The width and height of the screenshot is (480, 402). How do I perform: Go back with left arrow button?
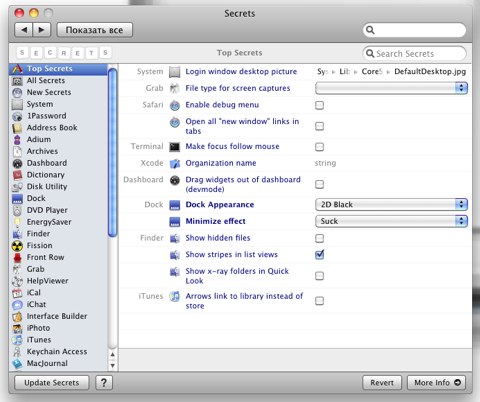pos(24,30)
